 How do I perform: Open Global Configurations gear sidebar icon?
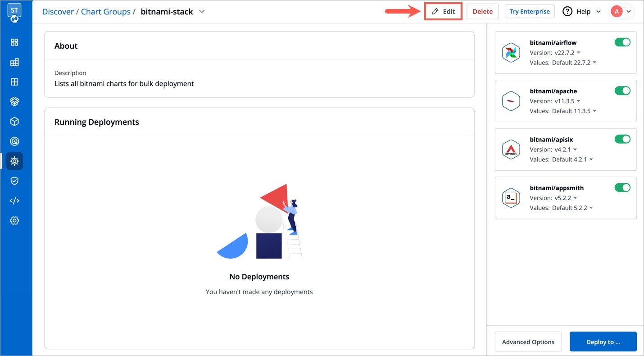14,220
